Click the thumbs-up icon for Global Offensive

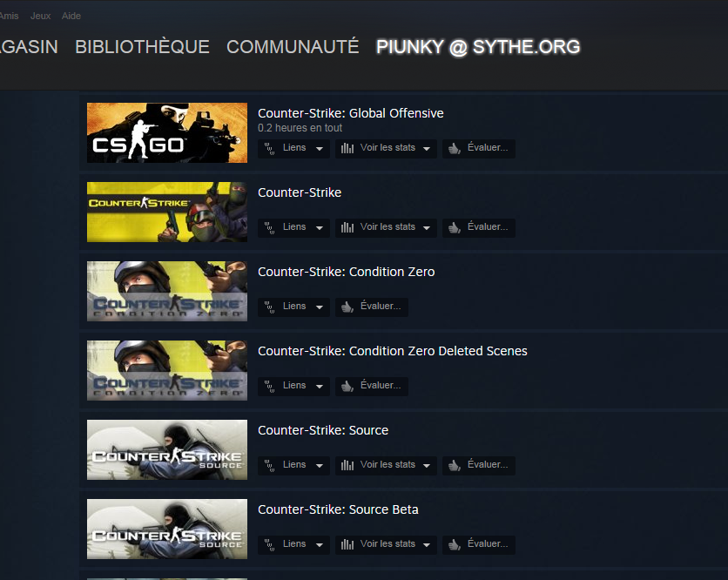(x=455, y=149)
